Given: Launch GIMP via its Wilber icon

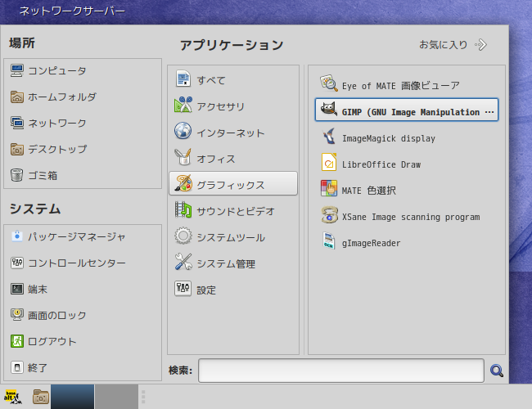Looking at the screenshot, I should click(x=329, y=110).
